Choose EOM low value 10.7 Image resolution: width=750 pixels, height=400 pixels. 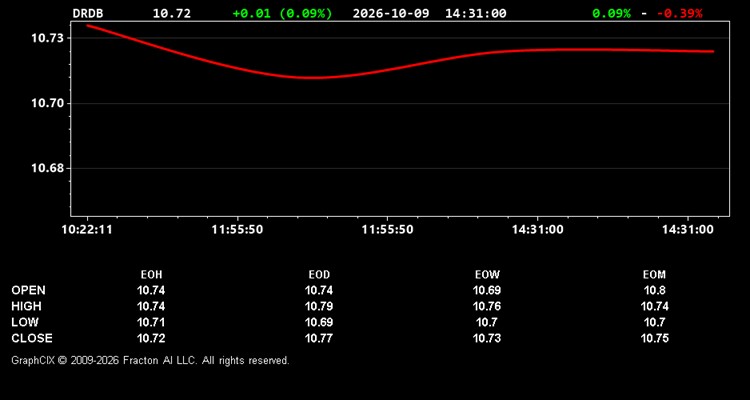[654, 322]
